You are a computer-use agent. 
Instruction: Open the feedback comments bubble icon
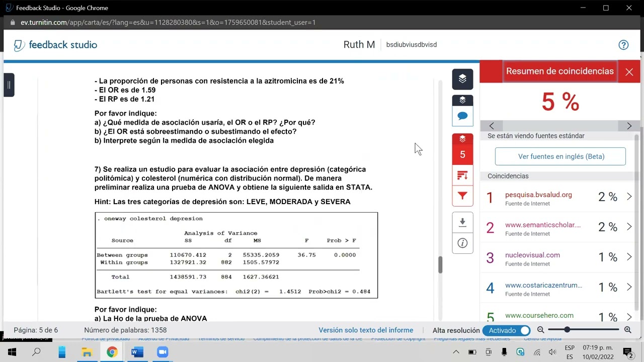point(462,116)
